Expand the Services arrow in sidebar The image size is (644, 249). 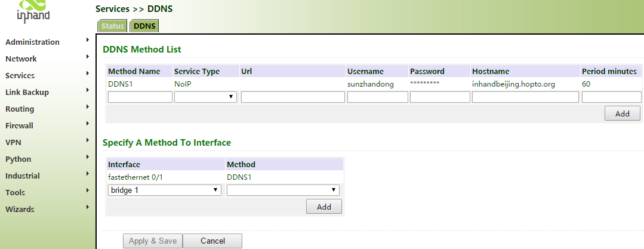(87, 74)
